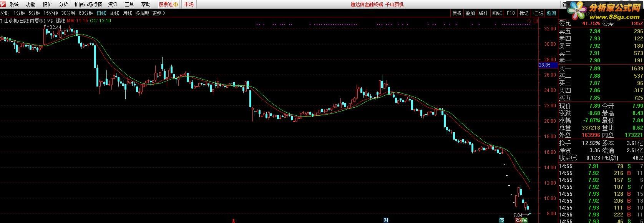The width and height of the screenshot is (644, 223).
Task: Click the red $ marker on timeline
Action: [x=233, y=221]
